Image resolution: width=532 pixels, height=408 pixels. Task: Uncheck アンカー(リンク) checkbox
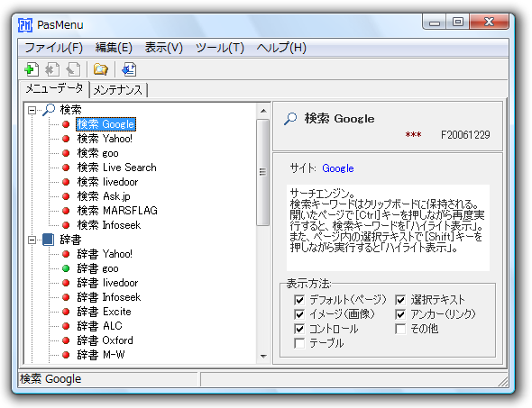coord(400,314)
